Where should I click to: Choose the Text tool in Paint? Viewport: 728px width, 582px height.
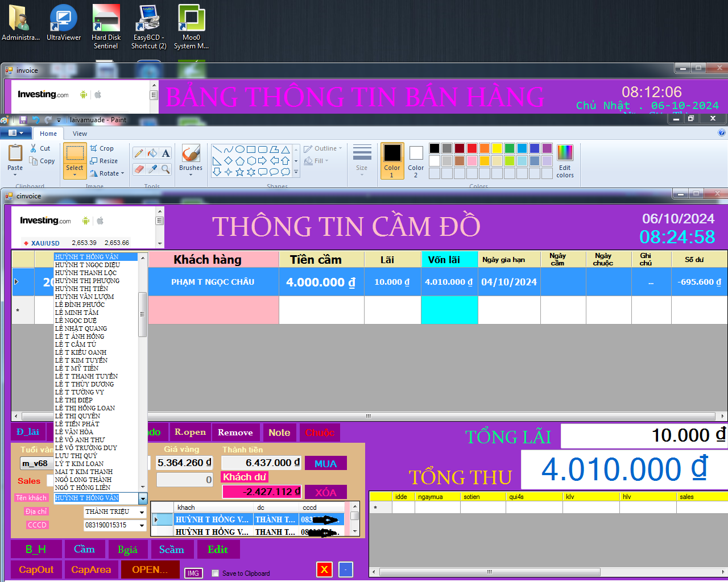166,153
